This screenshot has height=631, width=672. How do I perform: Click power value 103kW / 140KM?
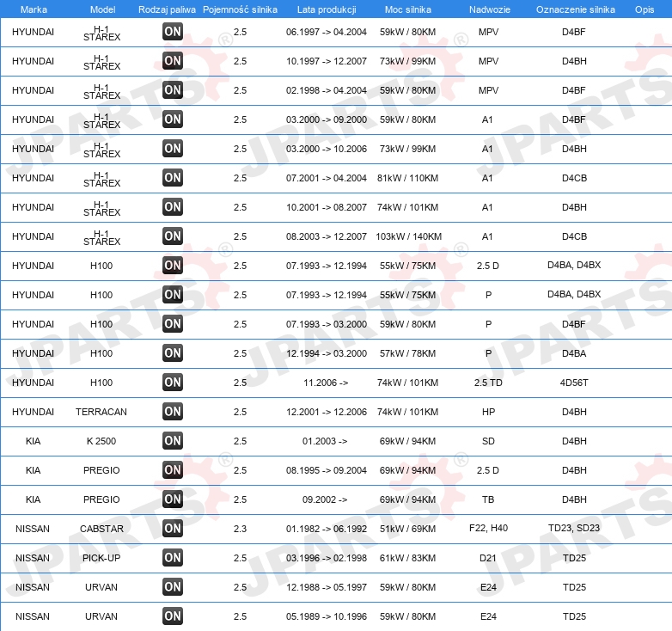[408, 236]
